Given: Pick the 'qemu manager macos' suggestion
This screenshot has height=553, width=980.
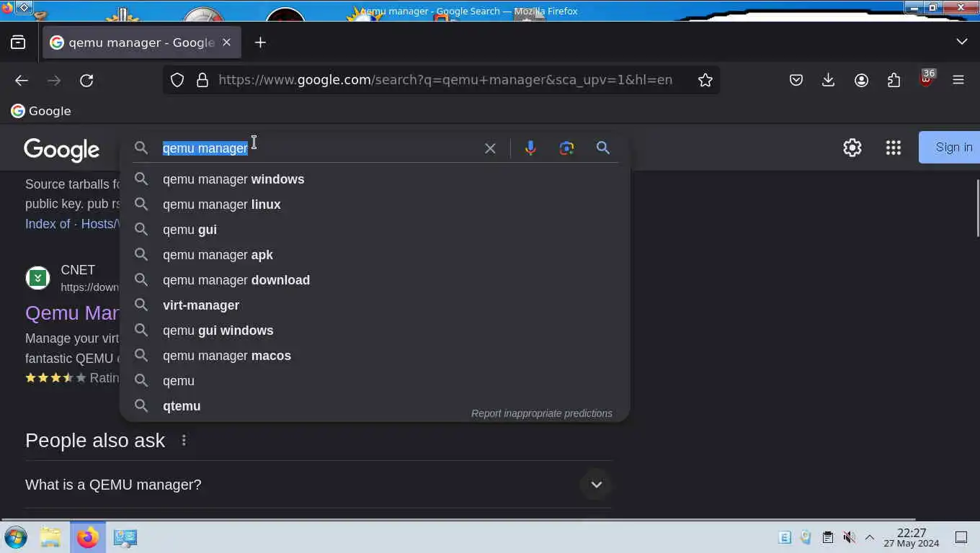Looking at the screenshot, I should [375, 356].
